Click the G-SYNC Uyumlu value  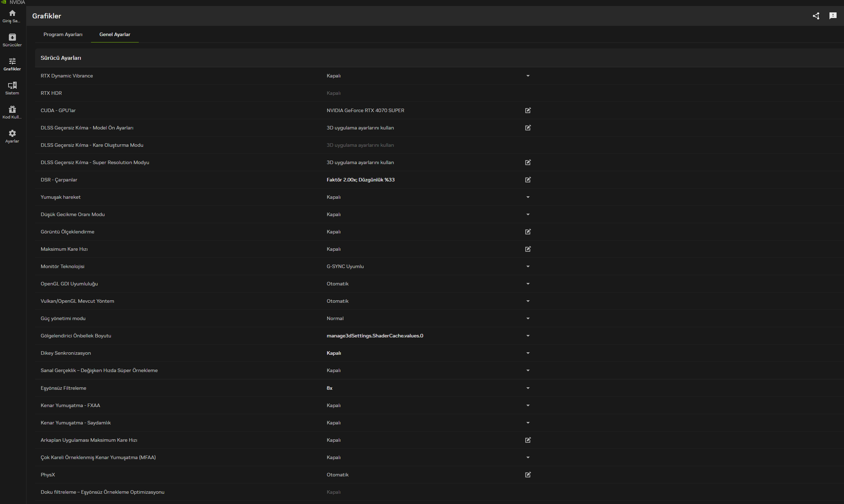pos(345,266)
